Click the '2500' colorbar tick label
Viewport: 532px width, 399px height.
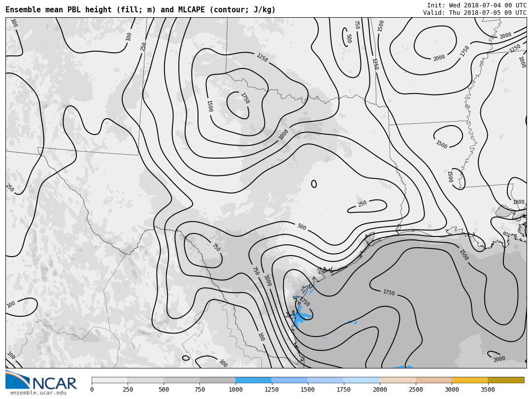click(416, 389)
